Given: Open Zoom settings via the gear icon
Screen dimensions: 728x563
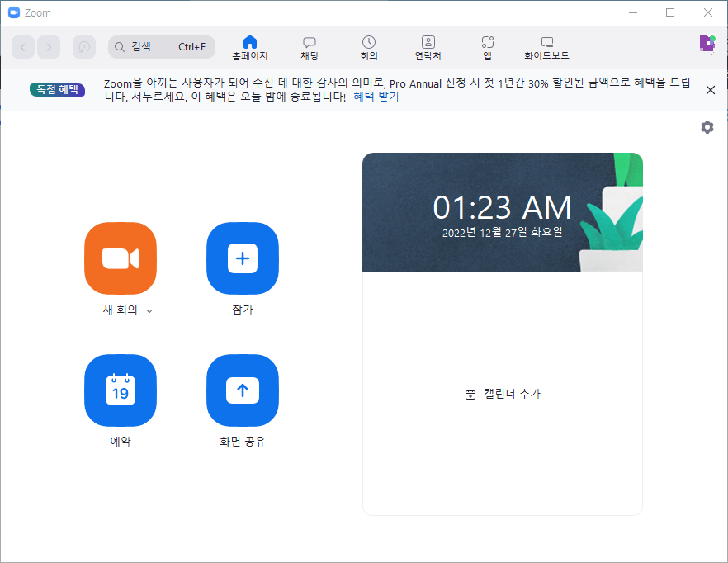Looking at the screenshot, I should click(x=707, y=127).
